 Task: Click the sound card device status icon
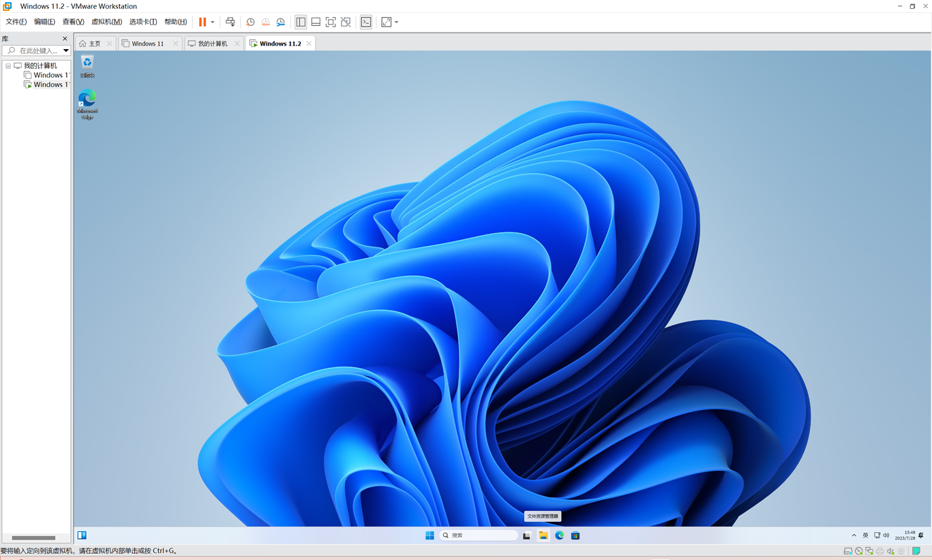[x=890, y=551]
